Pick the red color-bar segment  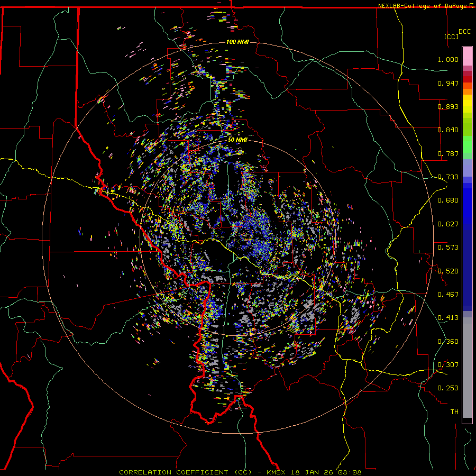click(467, 79)
